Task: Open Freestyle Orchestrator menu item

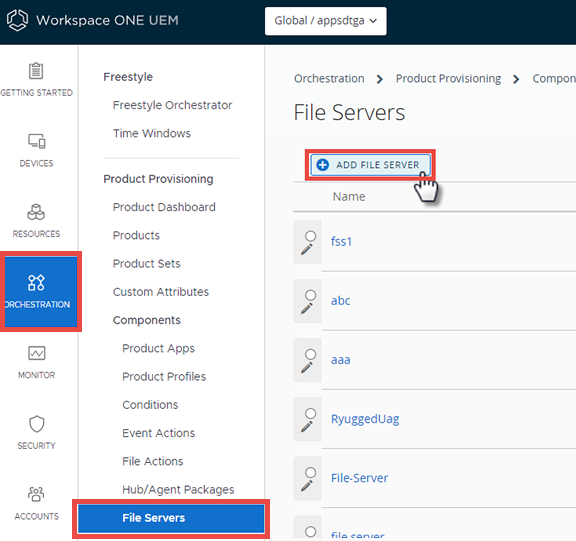Action: (172, 105)
